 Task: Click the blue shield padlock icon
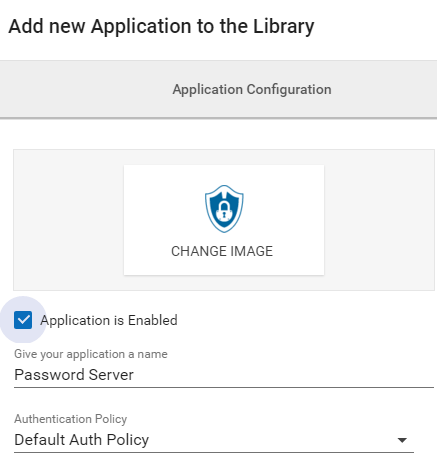click(224, 209)
